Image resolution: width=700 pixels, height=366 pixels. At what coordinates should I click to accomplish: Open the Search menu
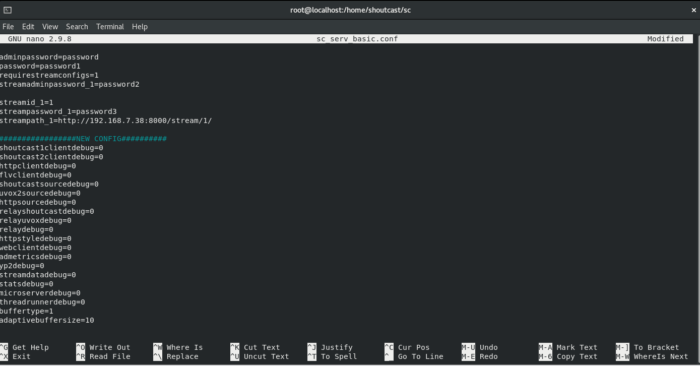coord(77,27)
